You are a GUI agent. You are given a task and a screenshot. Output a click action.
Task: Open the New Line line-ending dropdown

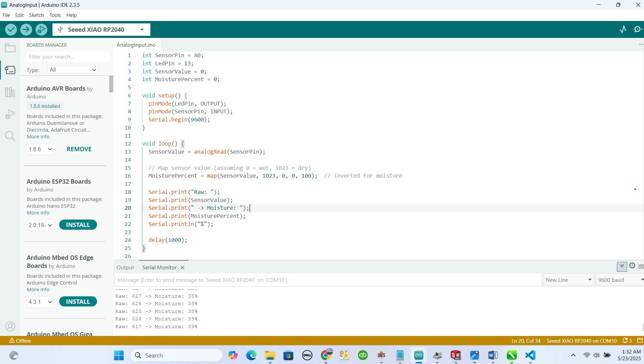(x=568, y=280)
